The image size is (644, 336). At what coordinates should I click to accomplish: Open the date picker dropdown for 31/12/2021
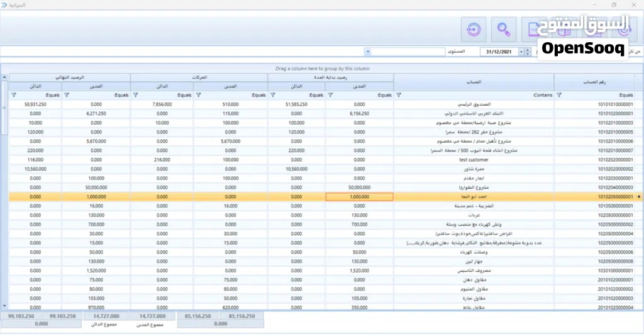tap(521, 52)
